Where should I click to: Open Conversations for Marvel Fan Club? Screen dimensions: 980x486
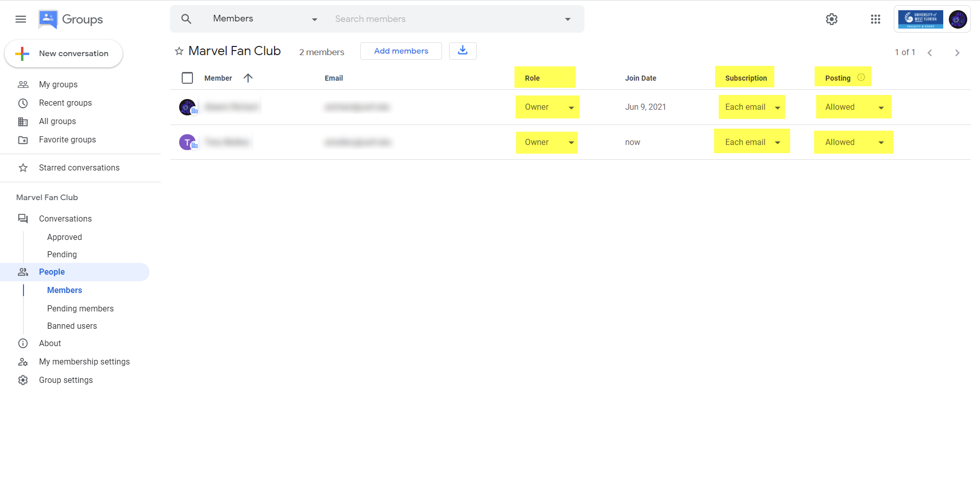coord(65,219)
